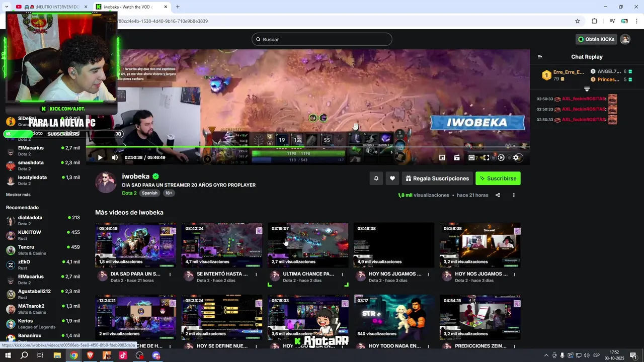Click the Buscar search field
This screenshot has height=362, width=644.
pyautogui.click(x=322, y=39)
